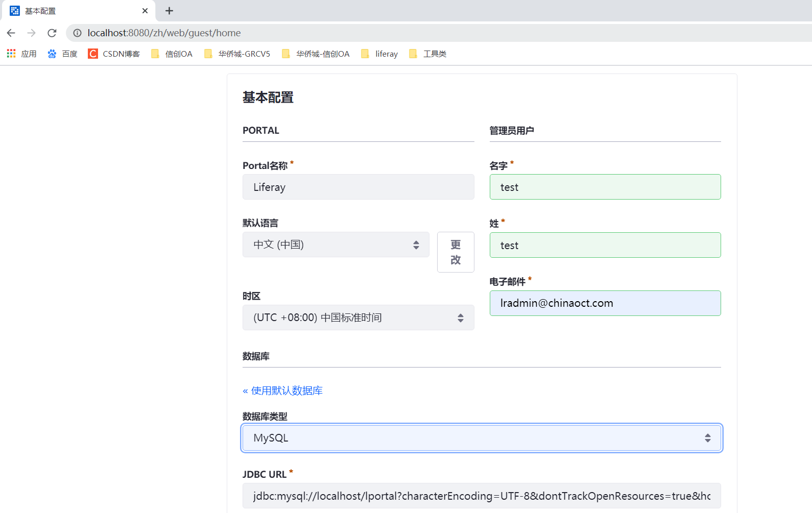Click the 电子邮件 input field
812x513 pixels.
coord(605,303)
